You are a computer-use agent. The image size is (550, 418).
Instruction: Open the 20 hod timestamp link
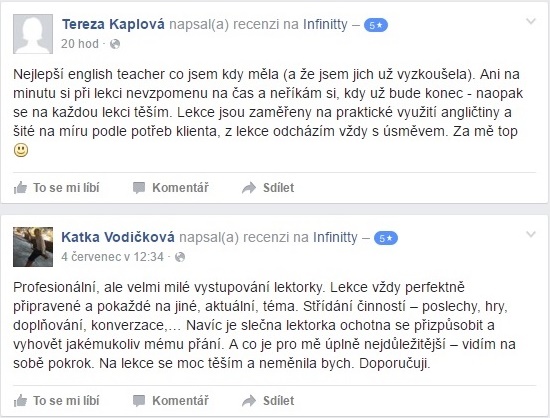point(80,44)
